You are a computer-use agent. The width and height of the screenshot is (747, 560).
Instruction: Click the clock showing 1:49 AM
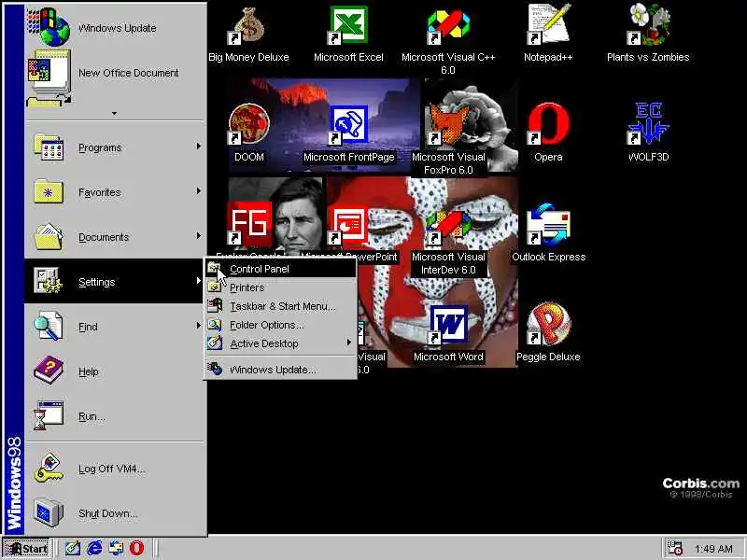(713, 549)
